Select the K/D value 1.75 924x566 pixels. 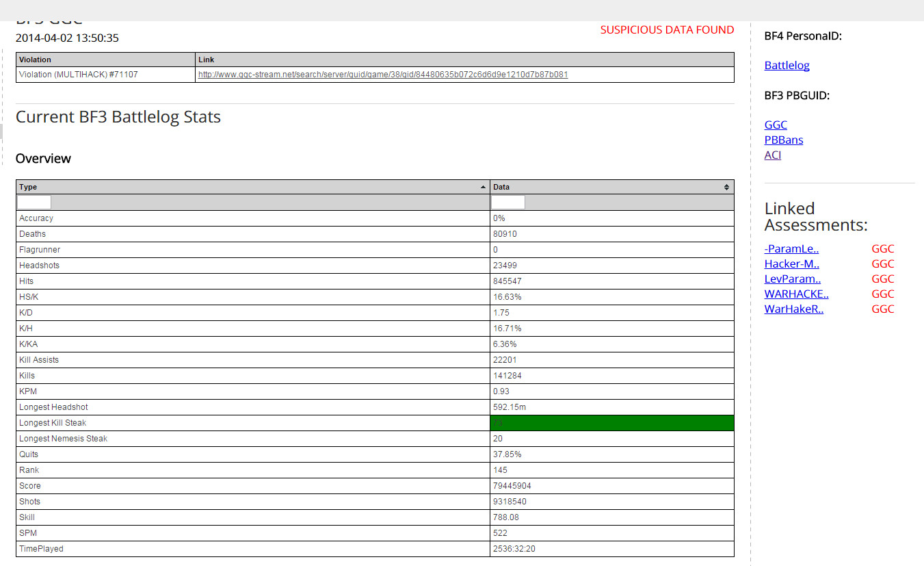(x=501, y=313)
